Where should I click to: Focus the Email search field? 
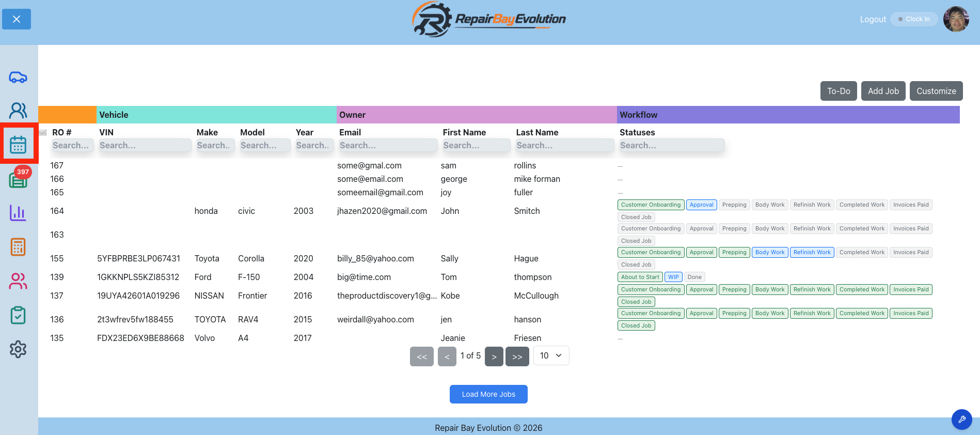click(x=388, y=146)
